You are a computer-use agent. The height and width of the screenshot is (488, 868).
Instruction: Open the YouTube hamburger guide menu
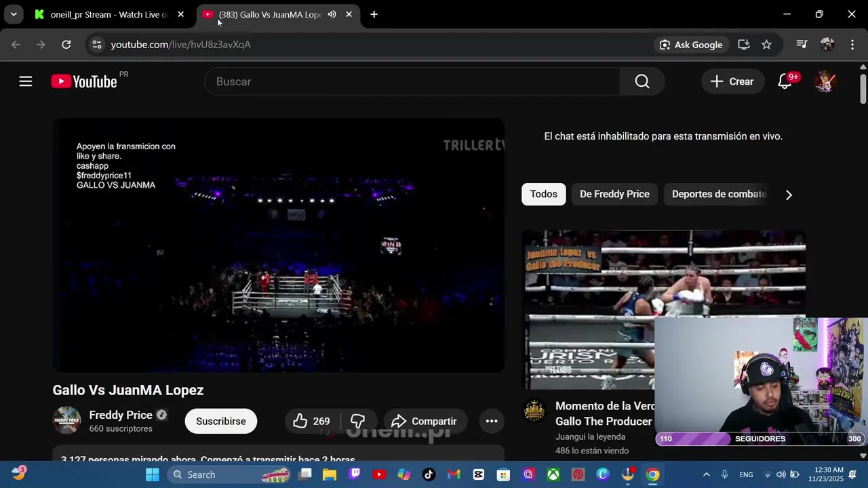coord(26,81)
